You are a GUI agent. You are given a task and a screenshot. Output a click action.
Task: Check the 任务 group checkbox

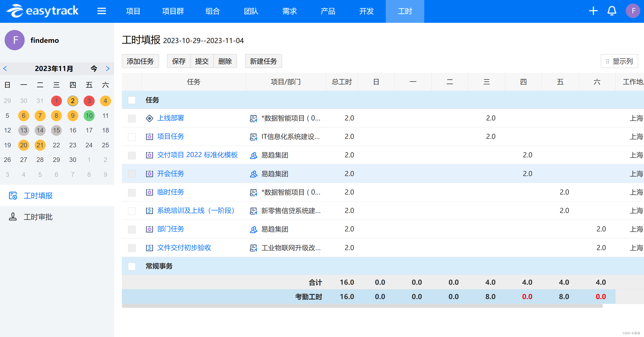pos(132,100)
